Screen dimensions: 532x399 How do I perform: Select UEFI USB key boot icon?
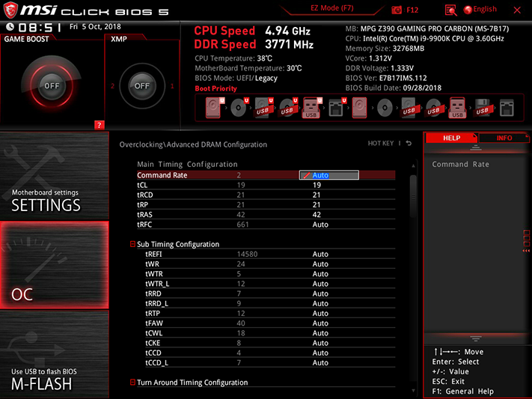[x=312, y=108]
